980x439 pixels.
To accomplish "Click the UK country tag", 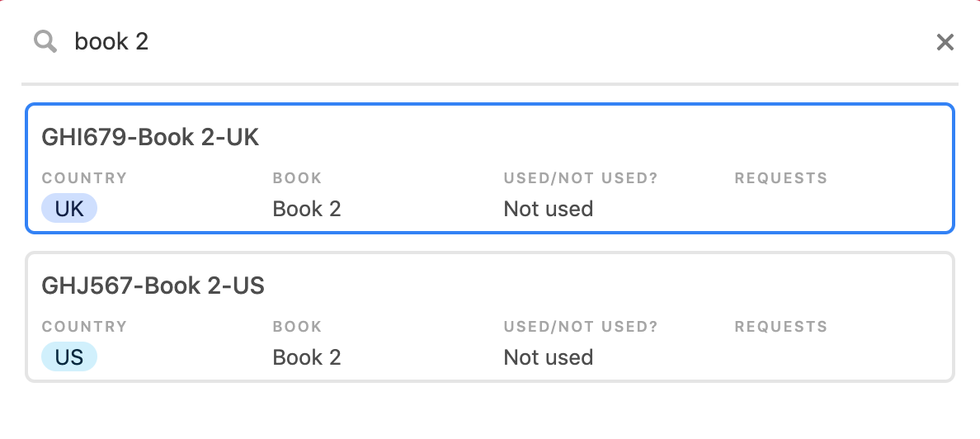I will click(69, 208).
